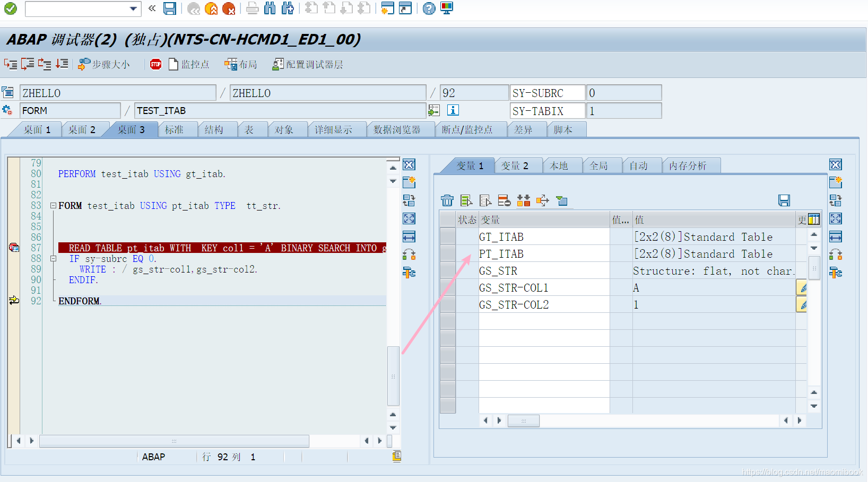
Task: Click the source code horizontal scrollbar
Action: click(x=175, y=441)
